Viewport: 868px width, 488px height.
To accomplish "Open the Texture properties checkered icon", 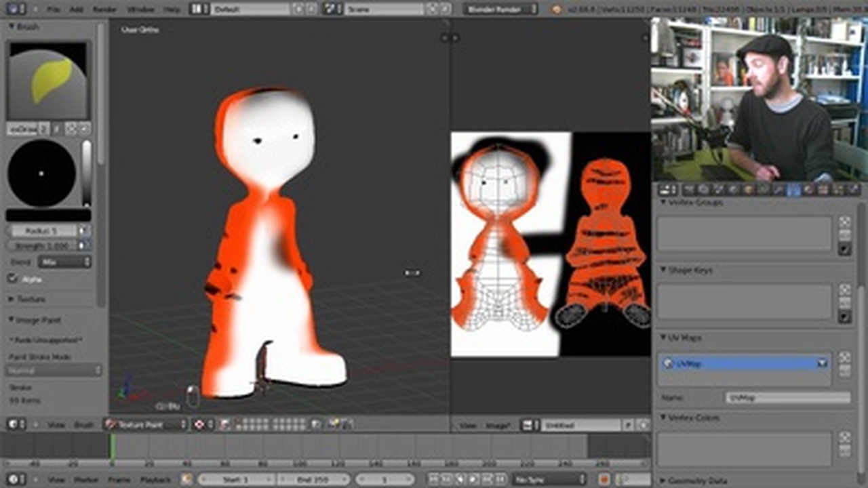I will (x=822, y=190).
